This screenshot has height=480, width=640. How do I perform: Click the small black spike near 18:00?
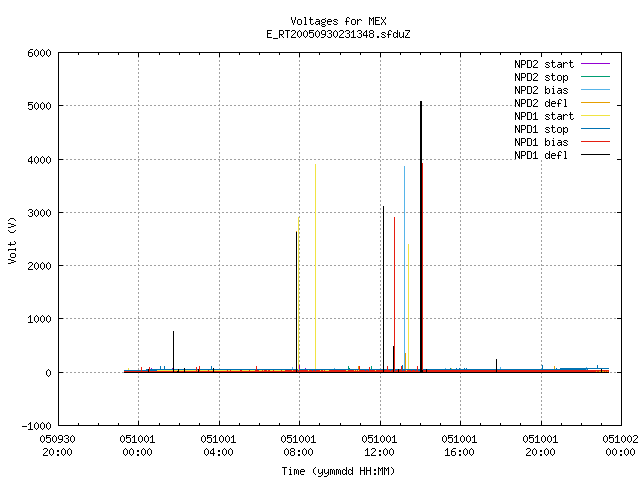[x=497, y=365]
